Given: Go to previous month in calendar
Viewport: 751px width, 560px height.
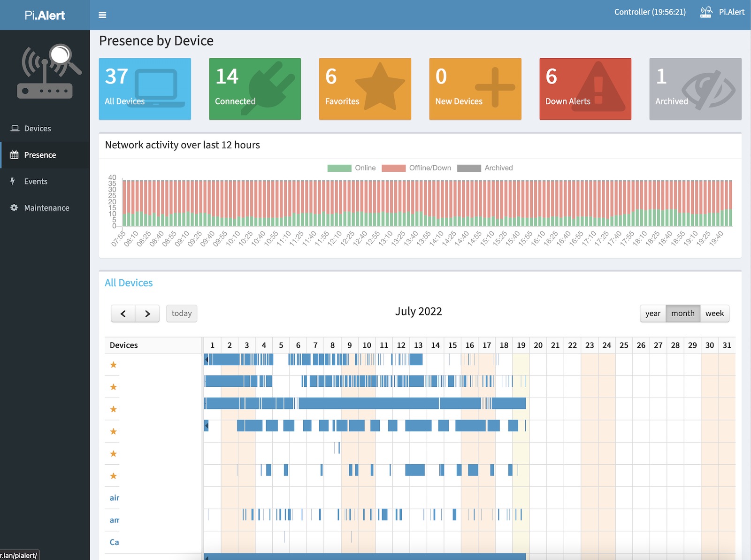Looking at the screenshot, I should (x=123, y=314).
